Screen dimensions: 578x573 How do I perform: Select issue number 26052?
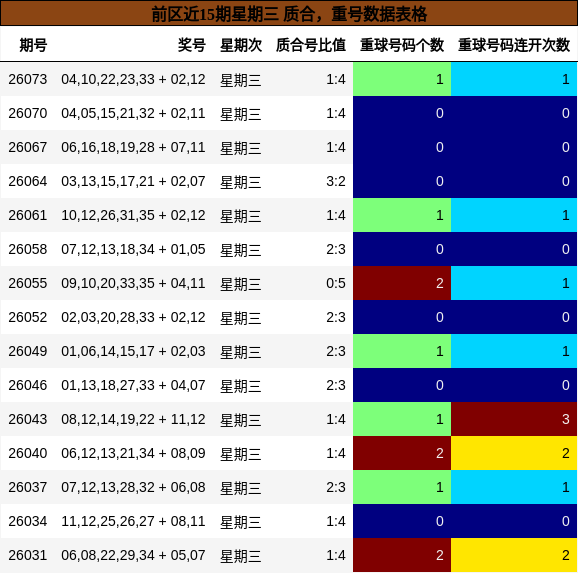28,317
